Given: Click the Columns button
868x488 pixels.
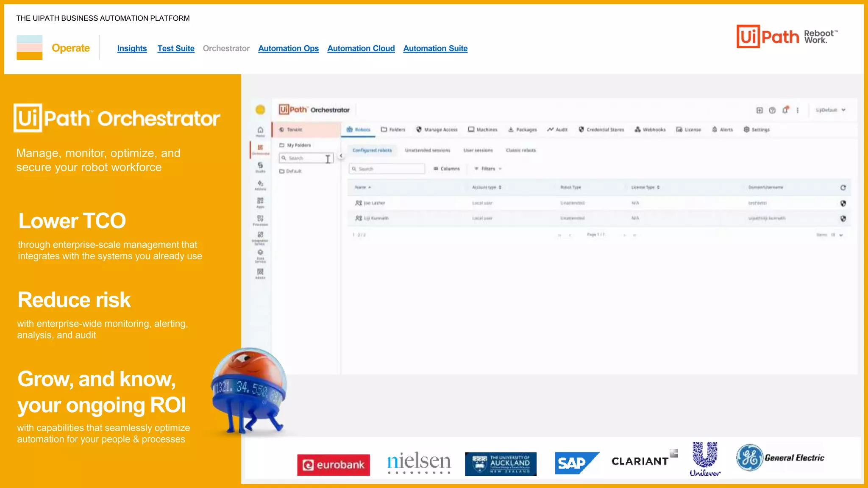Looking at the screenshot, I should (x=447, y=169).
